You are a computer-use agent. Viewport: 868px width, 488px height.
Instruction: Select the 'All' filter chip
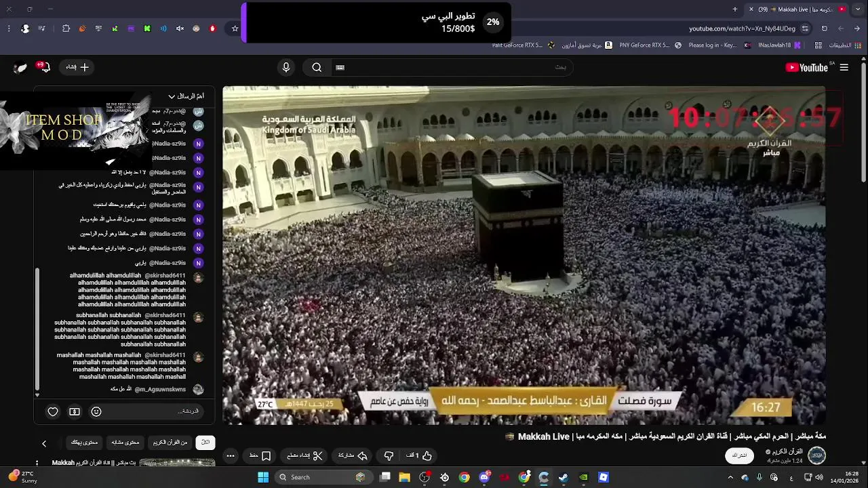[205, 442]
